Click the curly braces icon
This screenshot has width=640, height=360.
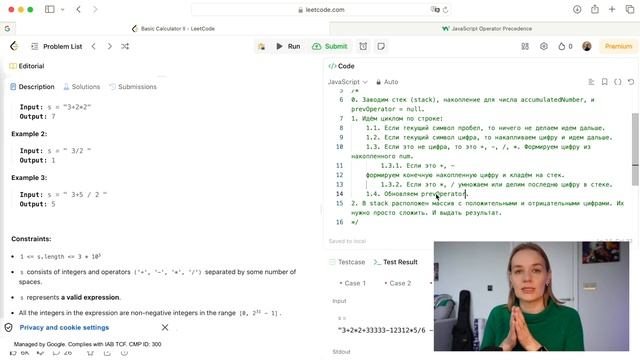tap(618, 82)
